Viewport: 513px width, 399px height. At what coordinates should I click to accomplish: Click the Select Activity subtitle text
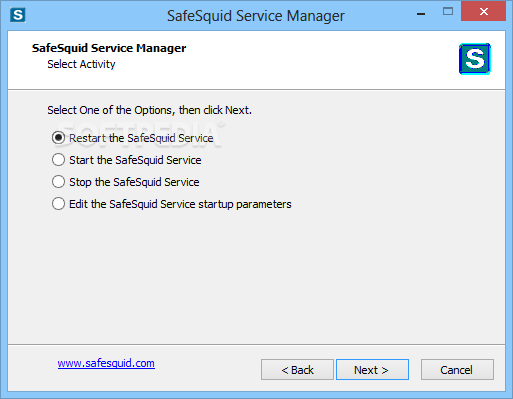pyautogui.click(x=81, y=64)
